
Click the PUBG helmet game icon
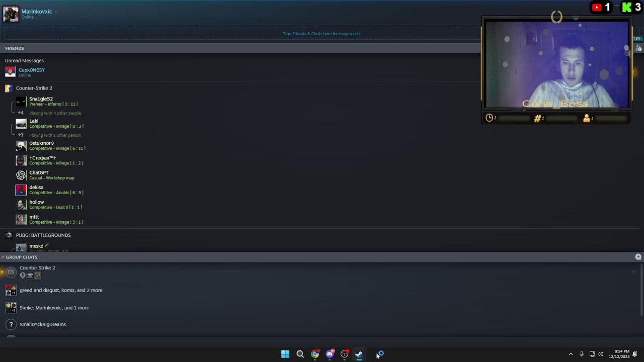pos(9,235)
